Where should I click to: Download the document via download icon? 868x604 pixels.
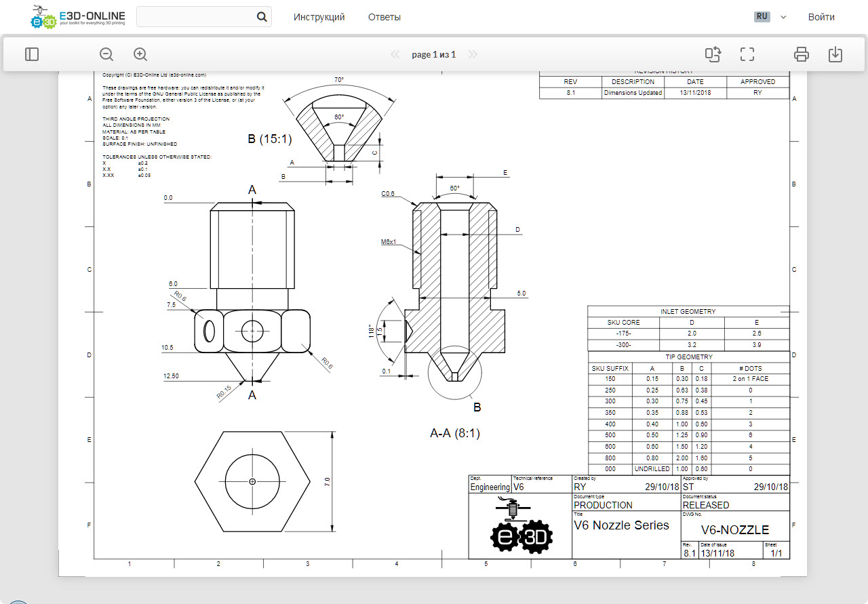click(x=835, y=54)
